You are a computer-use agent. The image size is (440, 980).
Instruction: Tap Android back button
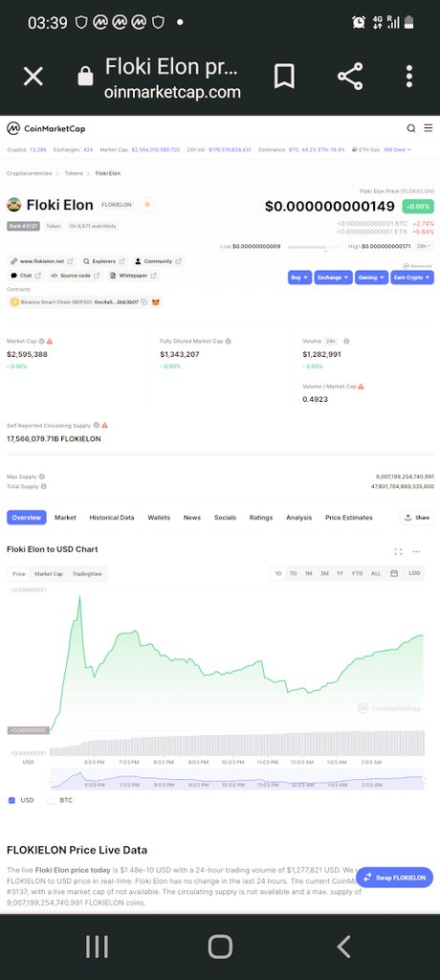pyautogui.click(x=343, y=947)
